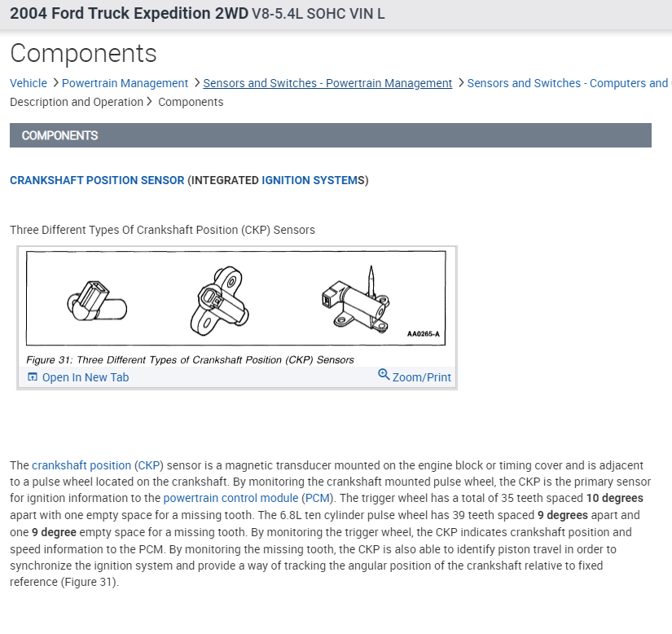Click the chevron after Description and Operation

point(150,102)
